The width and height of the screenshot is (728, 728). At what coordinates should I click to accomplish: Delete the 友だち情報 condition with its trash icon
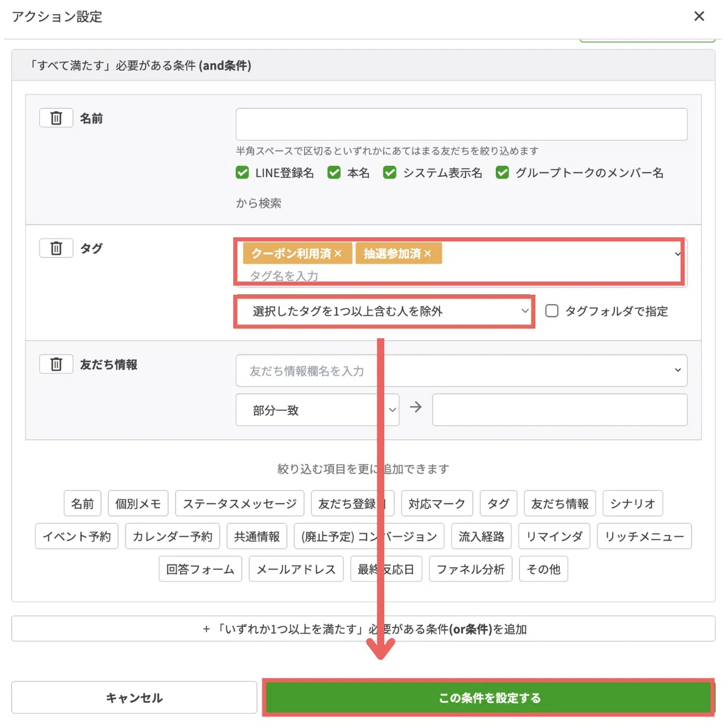56,364
